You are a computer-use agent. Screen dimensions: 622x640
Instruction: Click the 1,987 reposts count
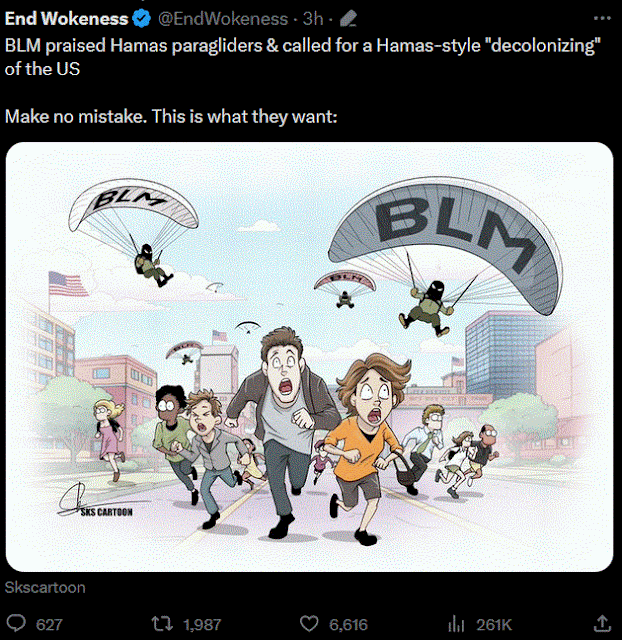[x=202, y=624]
